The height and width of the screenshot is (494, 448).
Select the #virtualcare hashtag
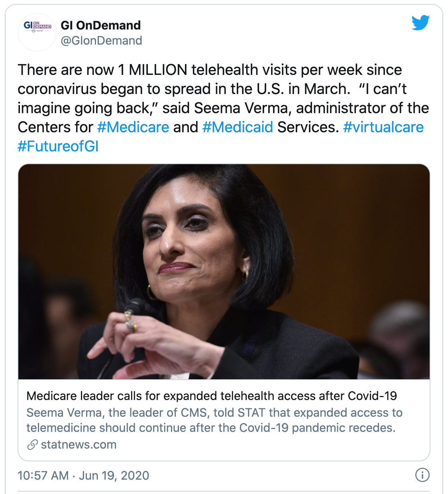[x=383, y=127]
